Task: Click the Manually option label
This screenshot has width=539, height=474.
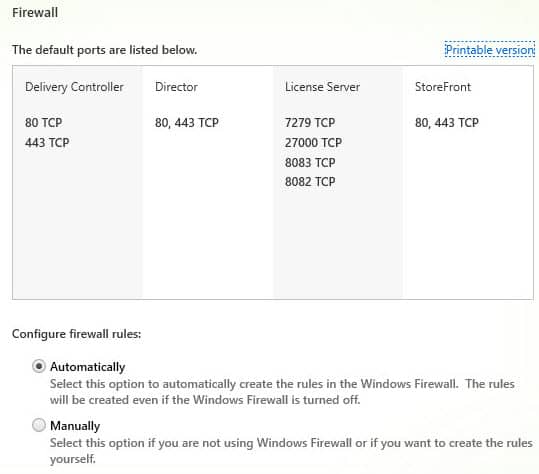Action: pyautogui.click(x=75, y=426)
